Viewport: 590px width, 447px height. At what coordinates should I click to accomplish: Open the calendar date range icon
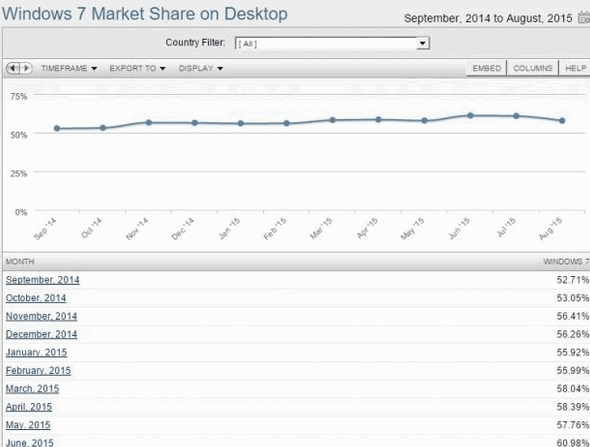pyautogui.click(x=584, y=18)
